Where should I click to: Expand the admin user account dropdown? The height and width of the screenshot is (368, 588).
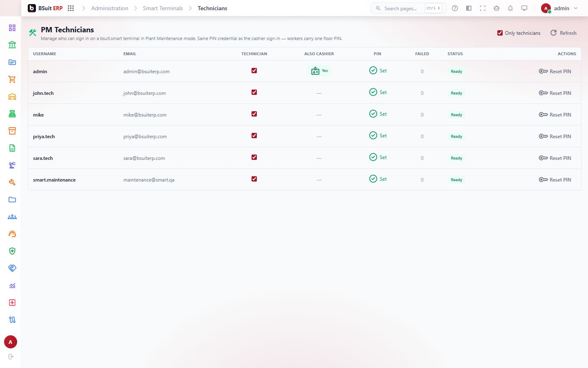click(x=559, y=8)
